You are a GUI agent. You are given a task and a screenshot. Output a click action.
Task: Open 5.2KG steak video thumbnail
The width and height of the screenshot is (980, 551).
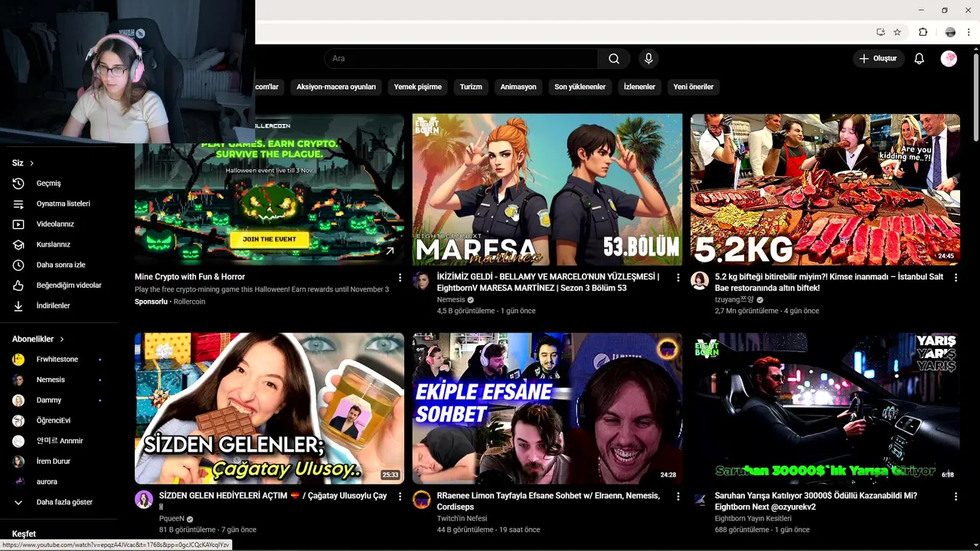coord(825,189)
